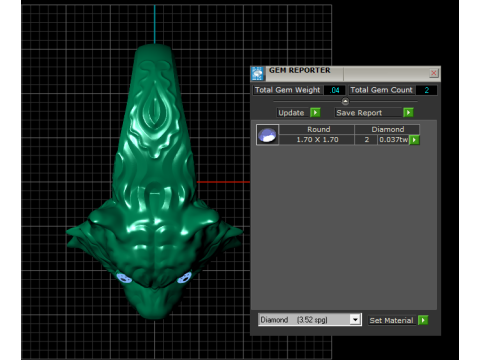This screenshot has height=360, width=480.
Task: Click the Set Material button
Action: 392,320
